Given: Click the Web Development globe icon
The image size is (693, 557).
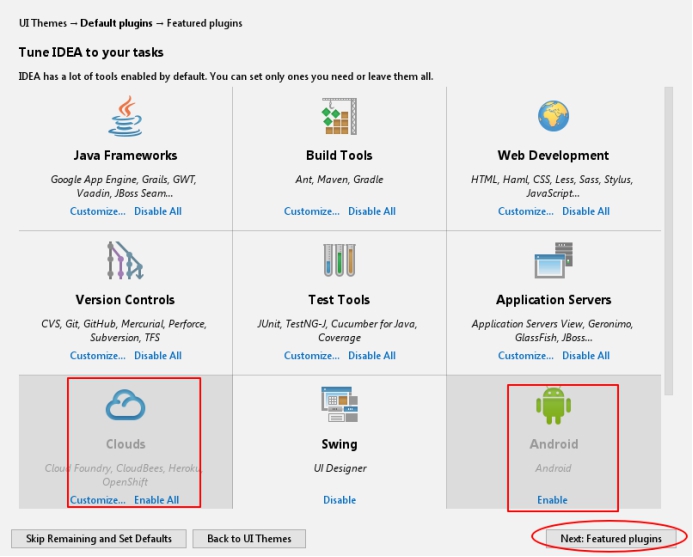Looking at the screenshot, I should (x=553, y=116).
